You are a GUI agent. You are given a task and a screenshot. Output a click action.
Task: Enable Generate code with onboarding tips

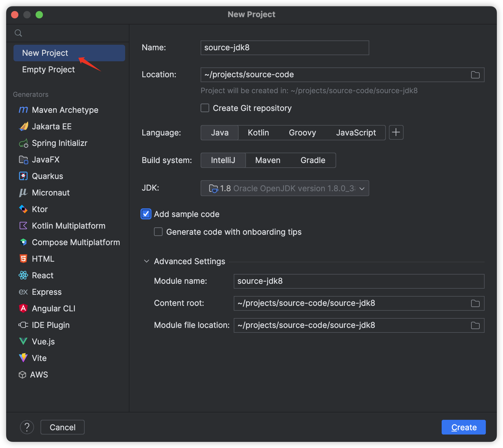pos(158,232)
